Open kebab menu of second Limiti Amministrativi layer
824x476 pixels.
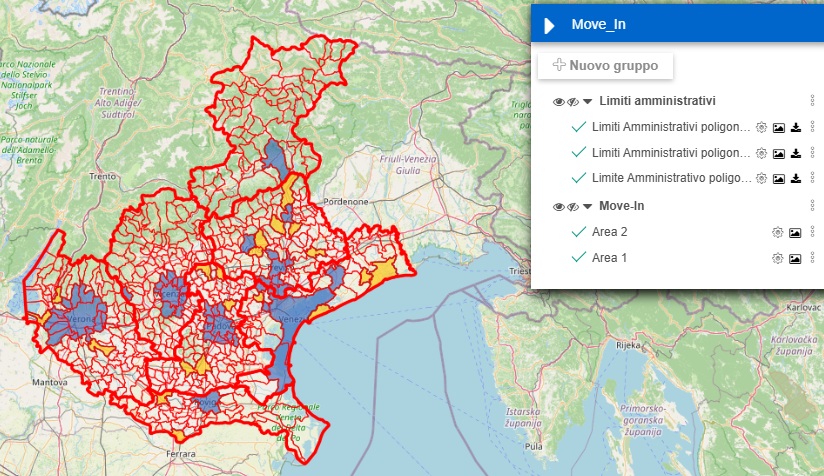(812, 152)
